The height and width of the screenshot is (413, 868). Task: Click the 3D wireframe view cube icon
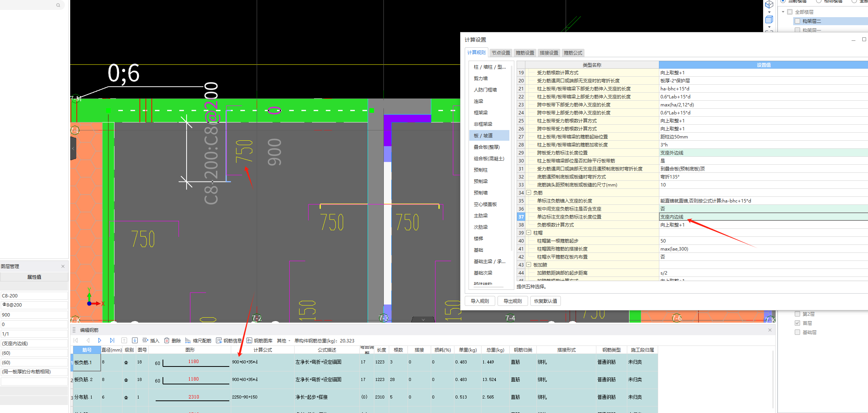(769, 5)
